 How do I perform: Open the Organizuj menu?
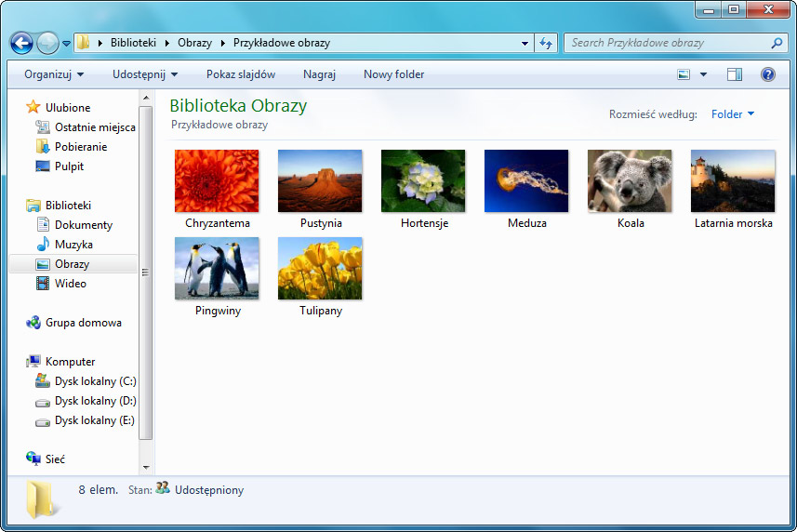54,74
